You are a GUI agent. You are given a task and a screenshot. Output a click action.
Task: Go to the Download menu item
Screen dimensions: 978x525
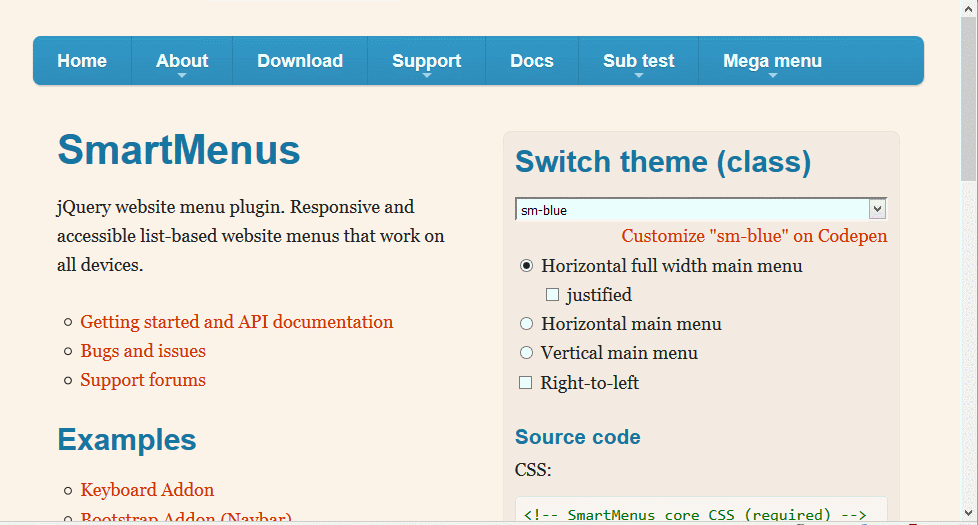click(x=300, y=60)
